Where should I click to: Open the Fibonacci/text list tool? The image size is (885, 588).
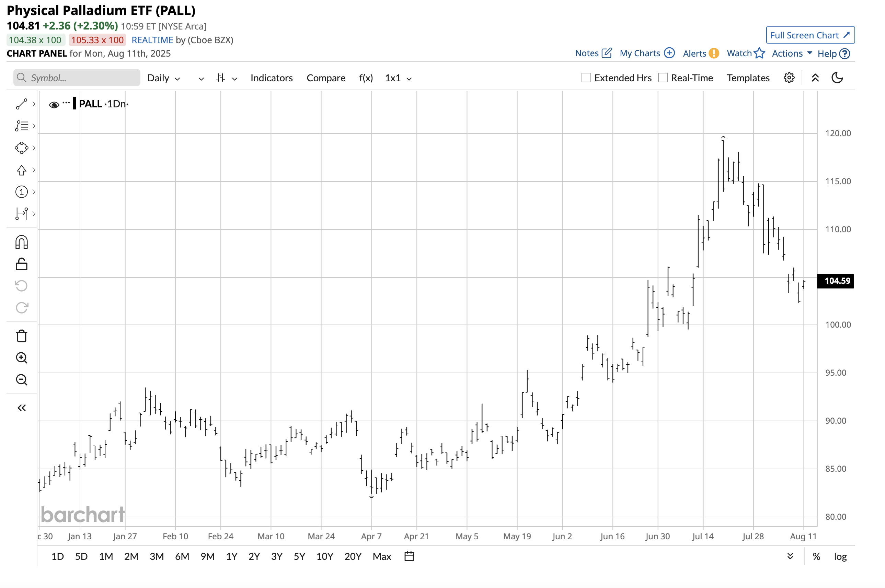click(21, 126)
